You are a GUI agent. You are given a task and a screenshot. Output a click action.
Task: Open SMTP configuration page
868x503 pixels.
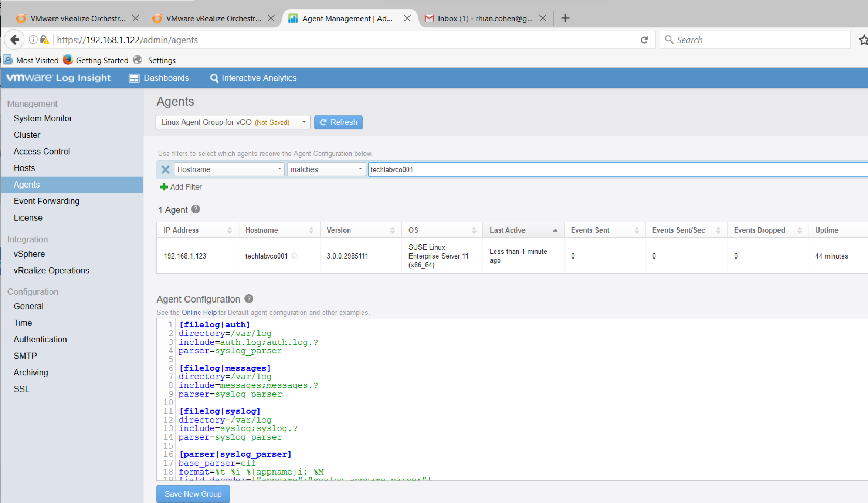coord(26,356)
